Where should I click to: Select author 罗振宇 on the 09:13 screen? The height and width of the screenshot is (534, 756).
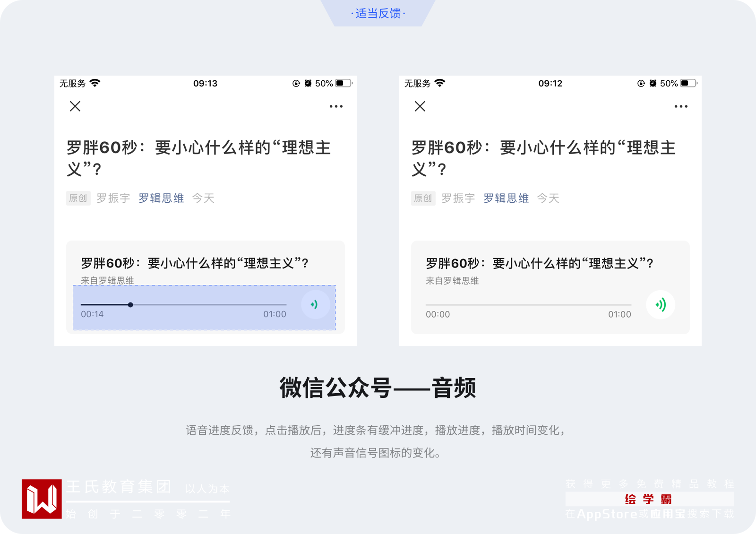pos(113,198)
